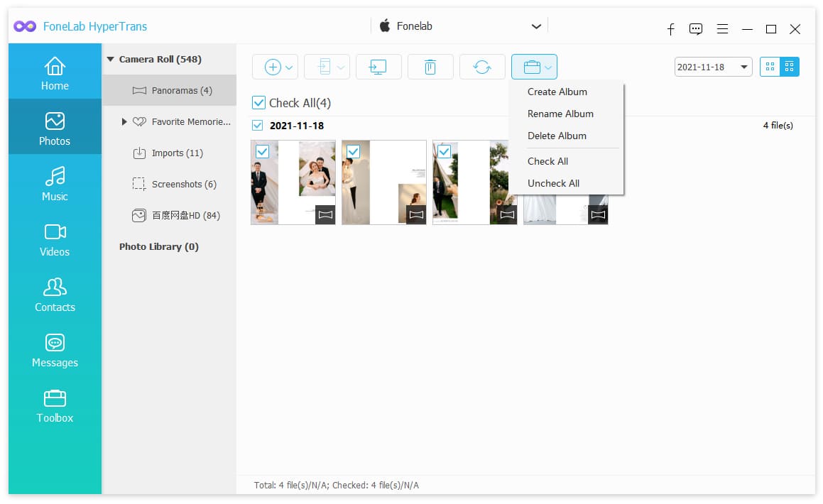Viewport: 823px width, 504px height.
Task: Uncheck the 2021-11-18 date group checkbox
Action: click(x=257, y=126)
